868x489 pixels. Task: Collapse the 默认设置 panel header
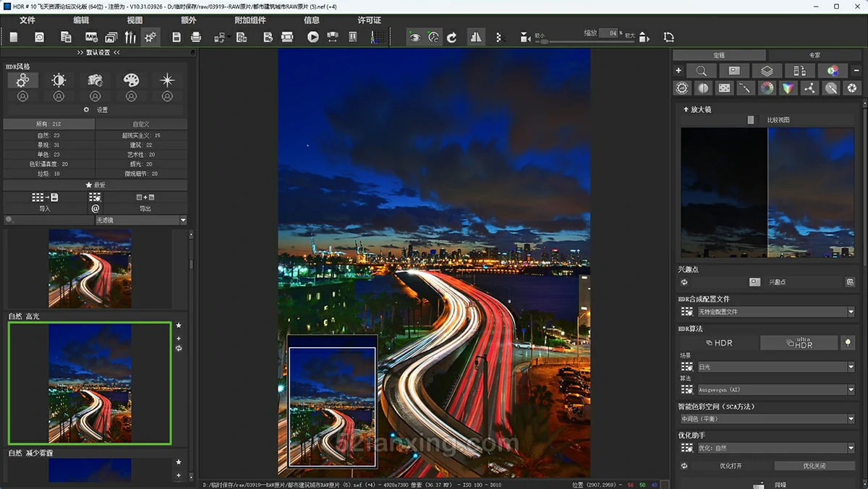(x=98, y=53)
